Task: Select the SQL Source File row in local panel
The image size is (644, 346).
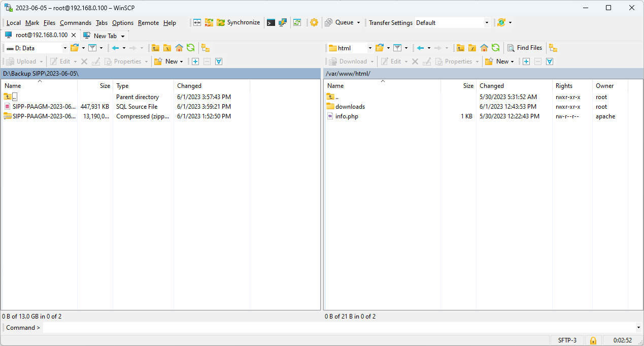Action: point(126,107)
